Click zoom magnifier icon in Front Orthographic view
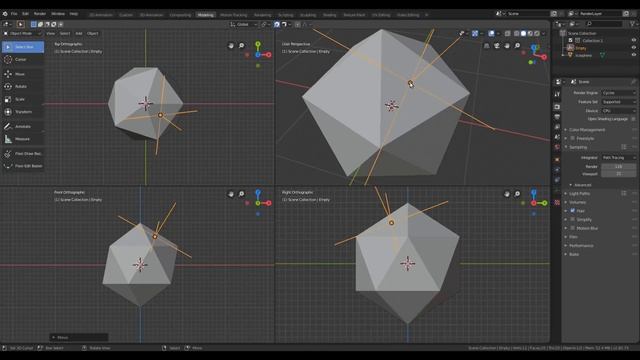The image size is (640, 360). (242, 194)
